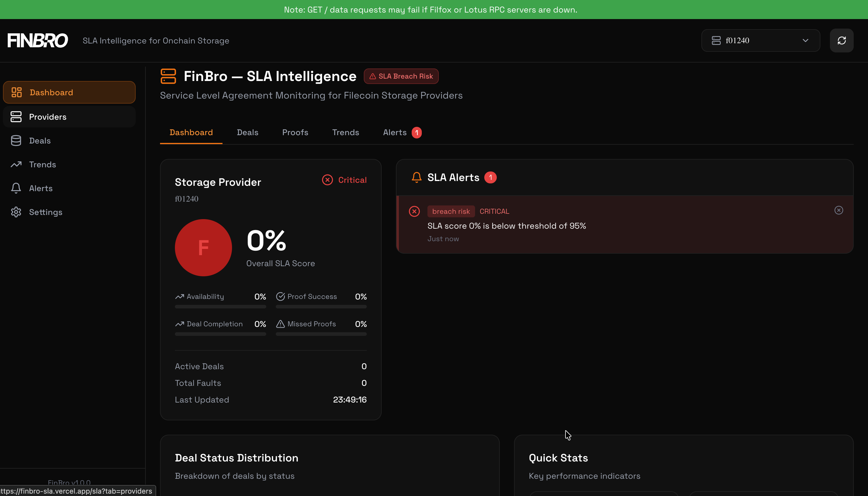Click the Alerts bell icon in sidebar
This screenshot has height=496, width=868.
click(16, 188)
